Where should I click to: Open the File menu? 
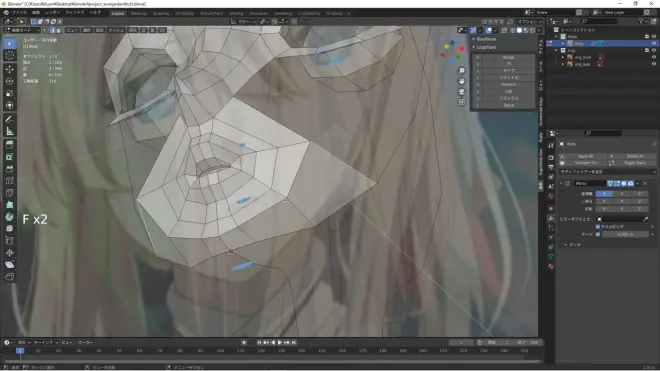[x=19, y=13]
